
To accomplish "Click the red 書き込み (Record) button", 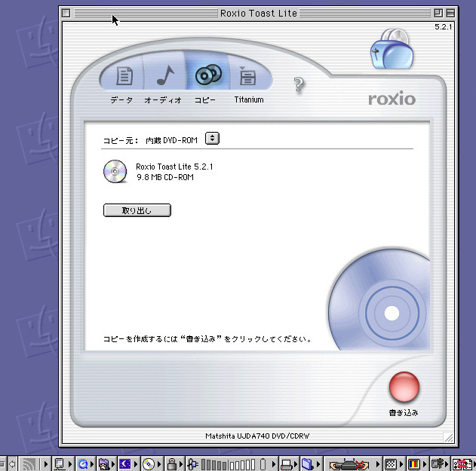I will point(404,387).
